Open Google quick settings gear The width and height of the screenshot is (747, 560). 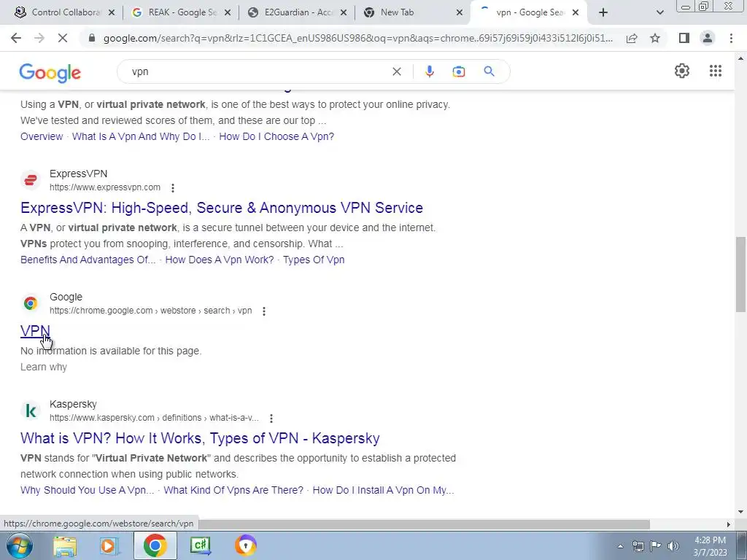682,71
